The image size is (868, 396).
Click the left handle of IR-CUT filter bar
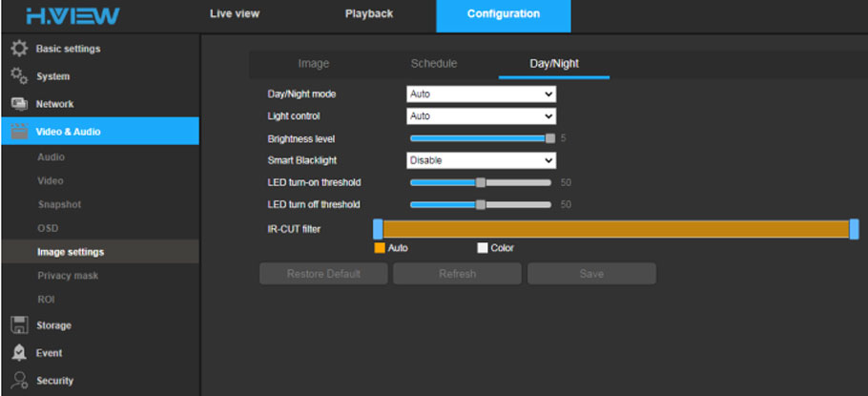click(378, 229)
